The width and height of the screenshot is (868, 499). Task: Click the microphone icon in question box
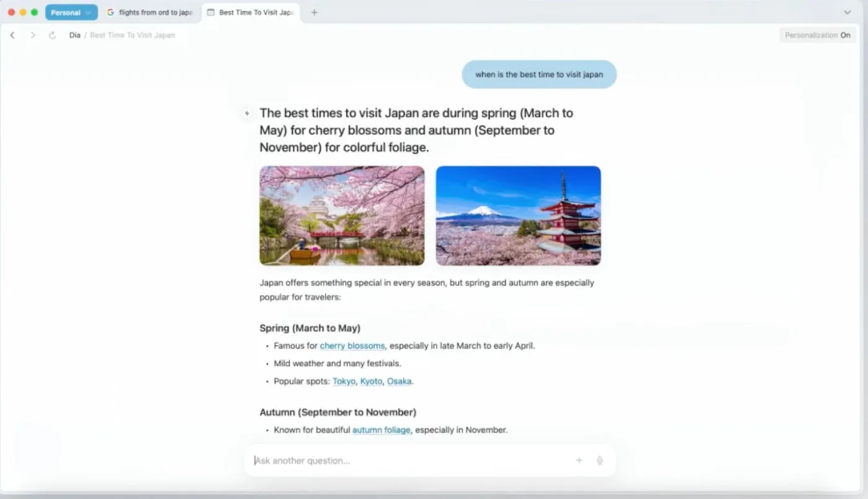[600, 461]
